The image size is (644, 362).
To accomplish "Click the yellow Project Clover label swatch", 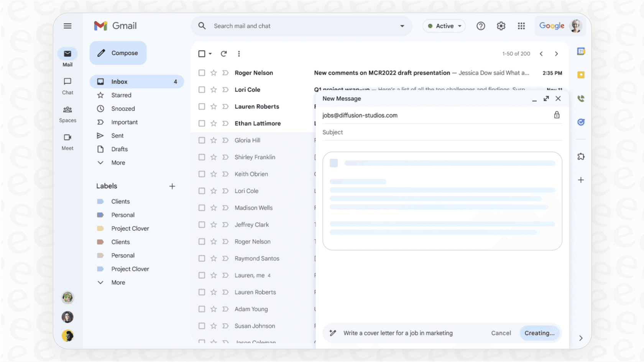I will point(100,228).
